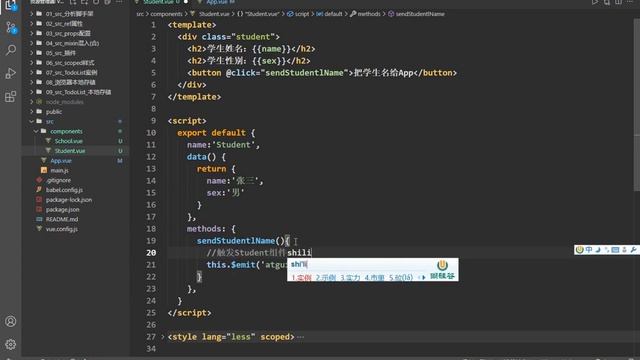Show next IME candidate page arrow
This screenshot has height=360, width=640.
point(424,278)
